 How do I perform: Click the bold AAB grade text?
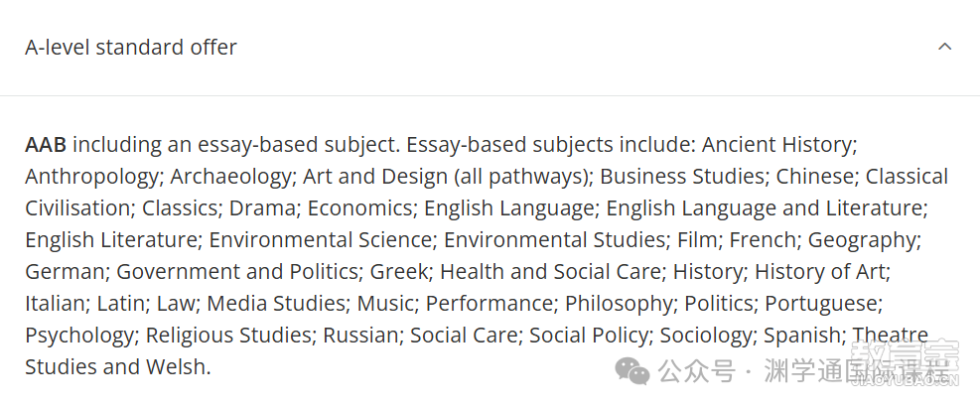click(x=46, y=145)
